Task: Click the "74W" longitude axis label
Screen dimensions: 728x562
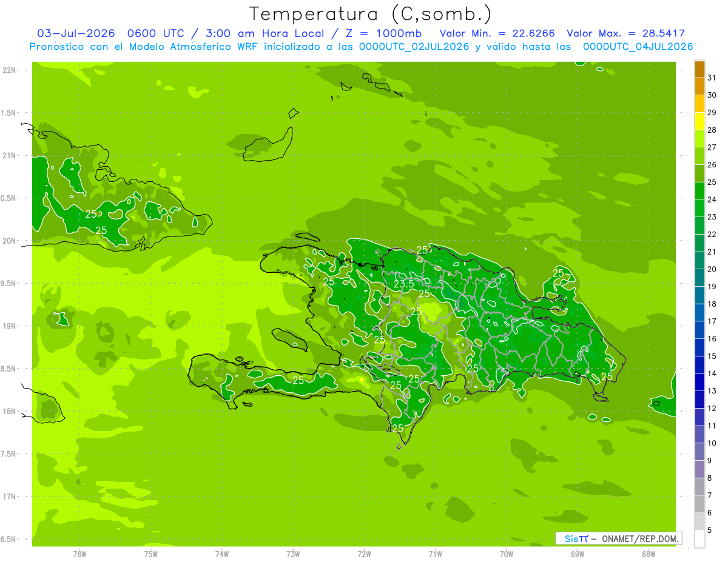Action: pos(222,554)
